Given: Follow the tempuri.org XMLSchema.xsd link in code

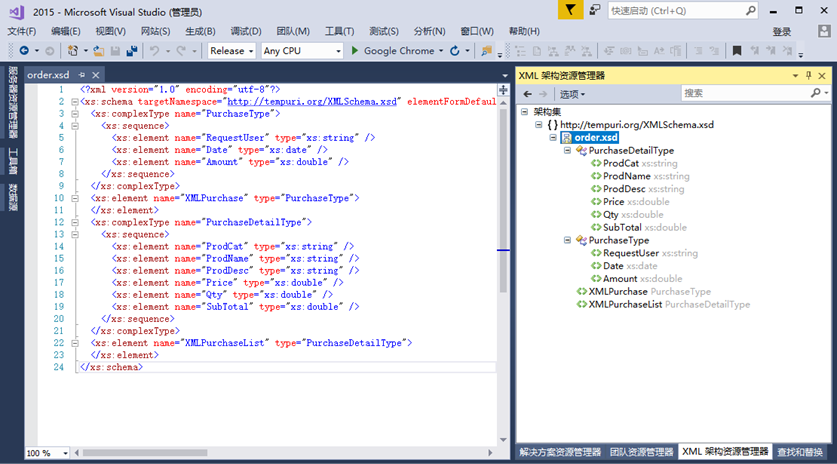Looking at the screenshot, I should pyautogui.click(x=312, y=101).
